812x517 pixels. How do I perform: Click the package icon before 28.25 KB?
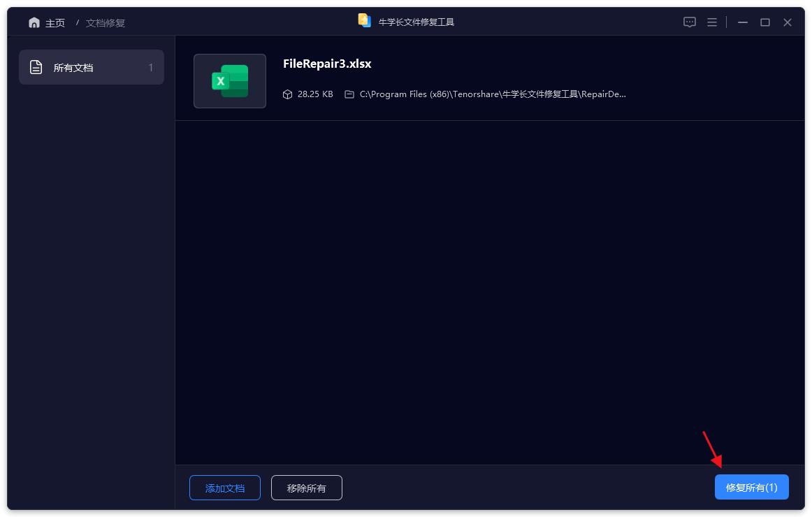pos(288,94)
